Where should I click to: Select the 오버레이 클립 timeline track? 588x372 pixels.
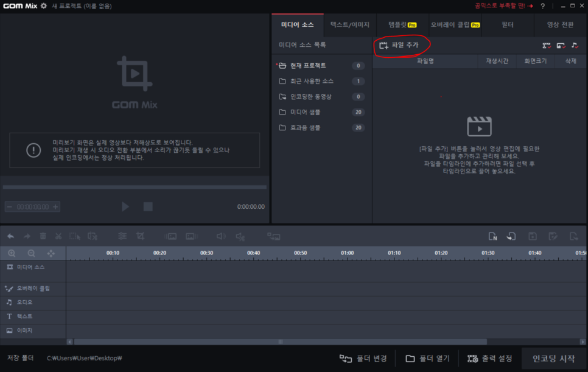(33, 289)
